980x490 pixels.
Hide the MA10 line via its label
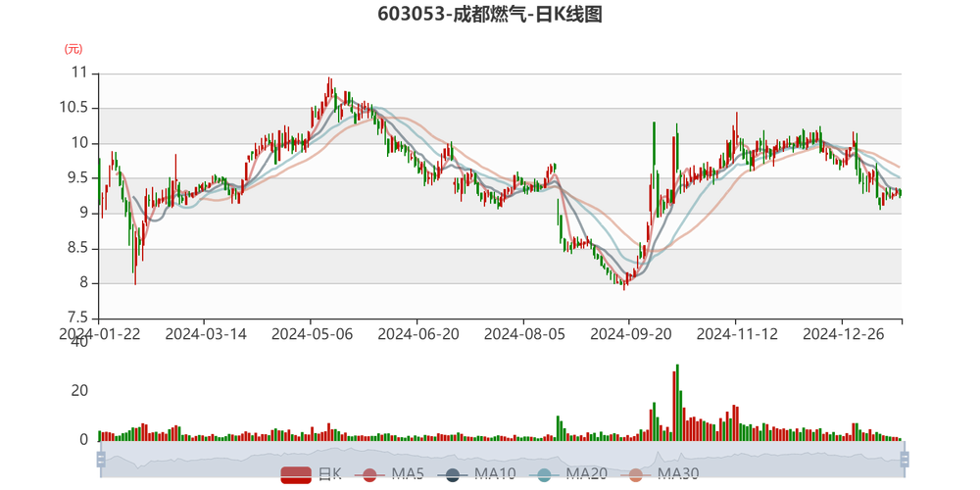point(494,475)
